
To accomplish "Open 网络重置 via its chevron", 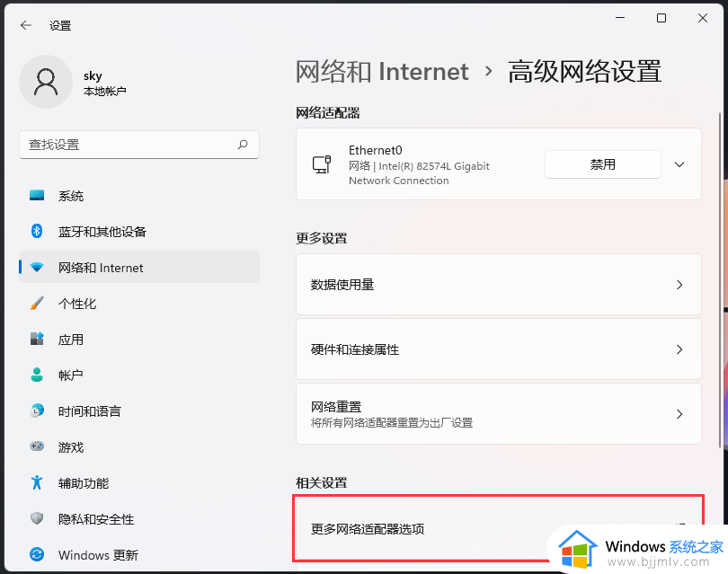I will (x=679, y=414).
